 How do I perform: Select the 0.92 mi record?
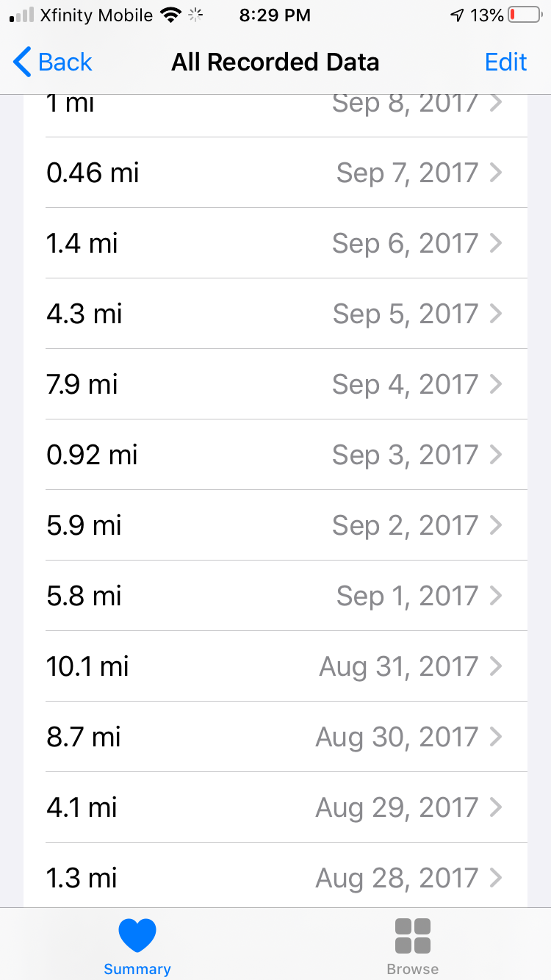93,455
